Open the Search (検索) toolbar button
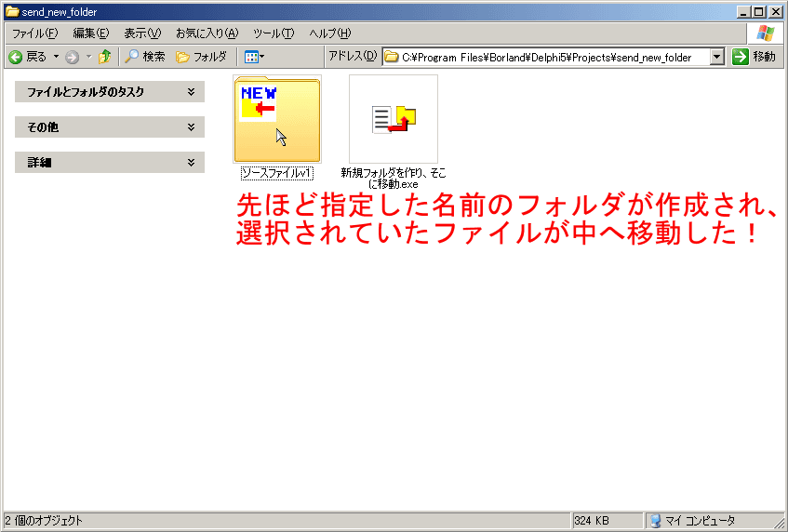The width and height of the screenshot is (788, 532). [x=145, y=57]
